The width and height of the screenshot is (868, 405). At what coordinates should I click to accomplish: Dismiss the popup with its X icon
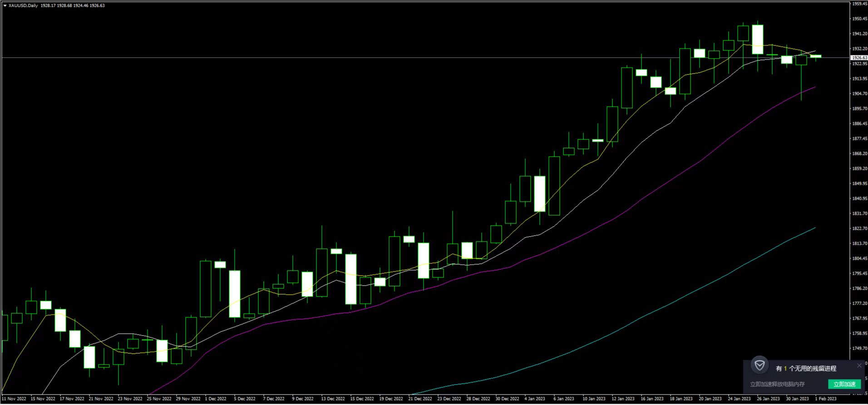(859, 365)
